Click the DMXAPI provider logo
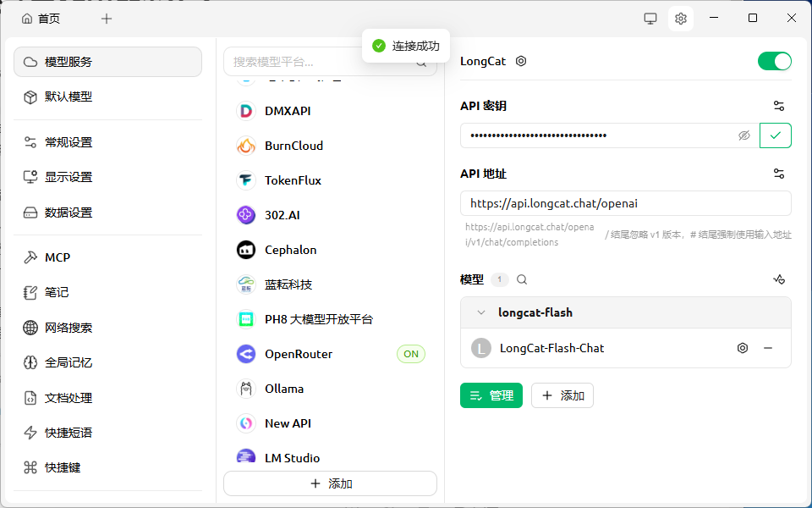 click(246, 111)
